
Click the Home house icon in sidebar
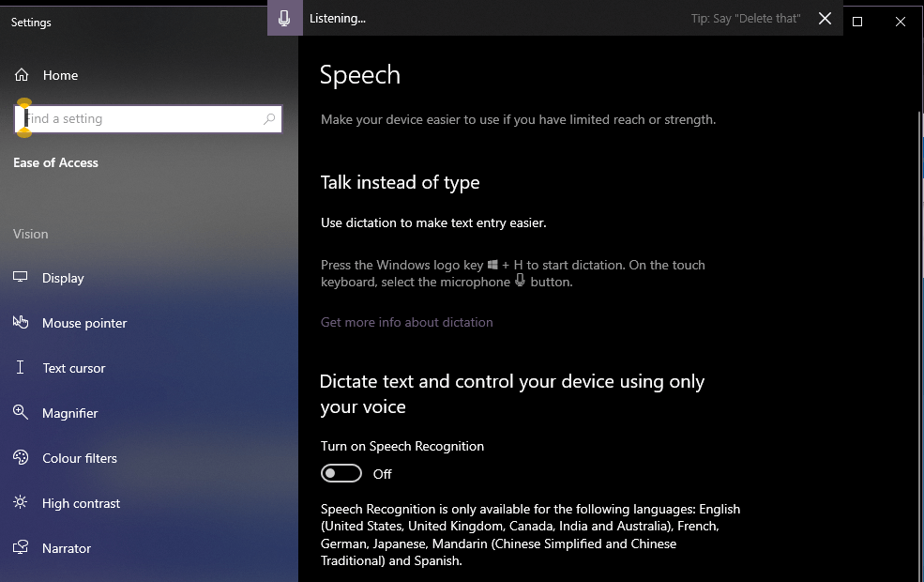click(22, 75)
